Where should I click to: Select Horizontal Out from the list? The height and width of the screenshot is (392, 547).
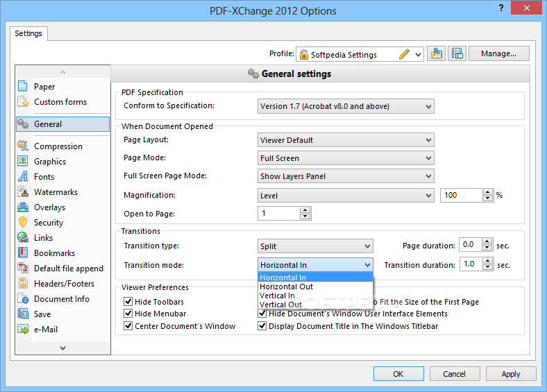tap(315, 287)
